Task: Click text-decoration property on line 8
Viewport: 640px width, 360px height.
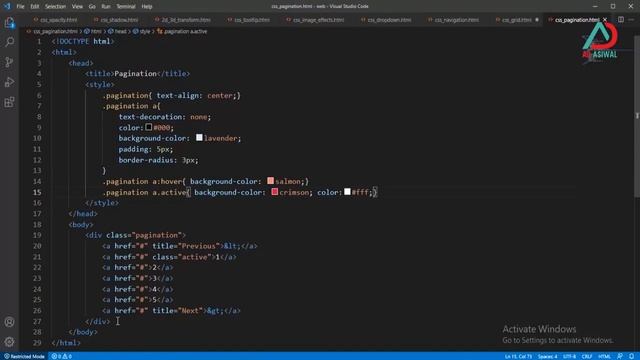Action: [x=152, y=117]
